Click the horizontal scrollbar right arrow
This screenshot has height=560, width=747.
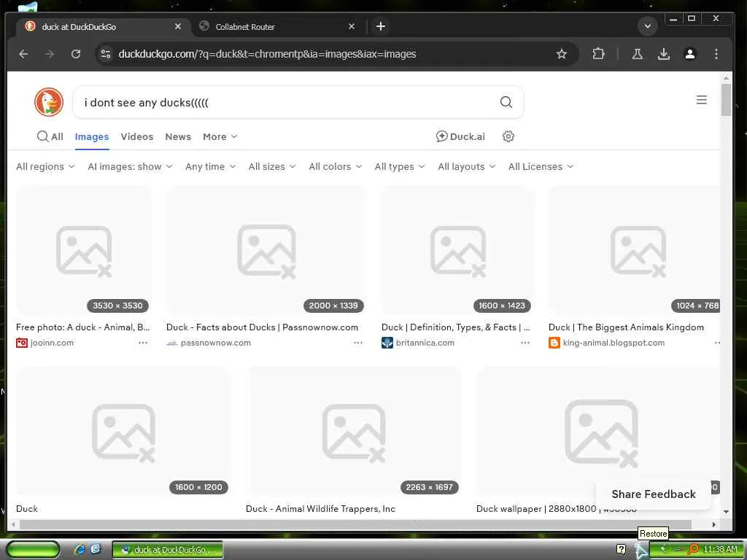[x=713, y=524]
